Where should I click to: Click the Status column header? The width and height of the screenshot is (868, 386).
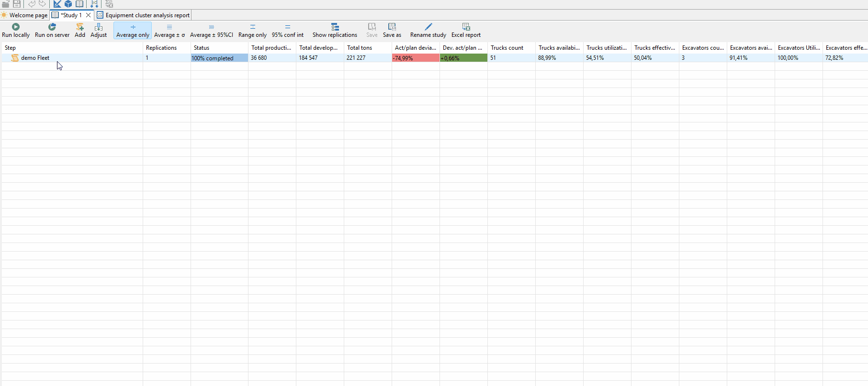pyautogui.click(x=219, y=48)
